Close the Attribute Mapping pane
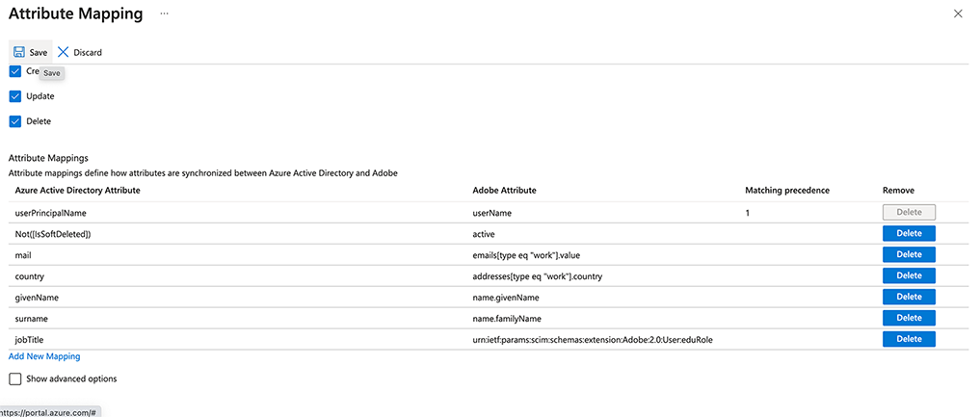The width and height of the screenshot is (980, 417). click(957, 13)
